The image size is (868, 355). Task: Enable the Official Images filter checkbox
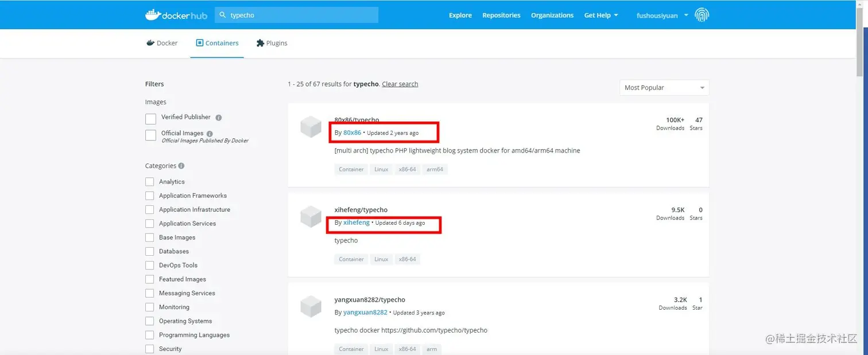tap(150, 135)
